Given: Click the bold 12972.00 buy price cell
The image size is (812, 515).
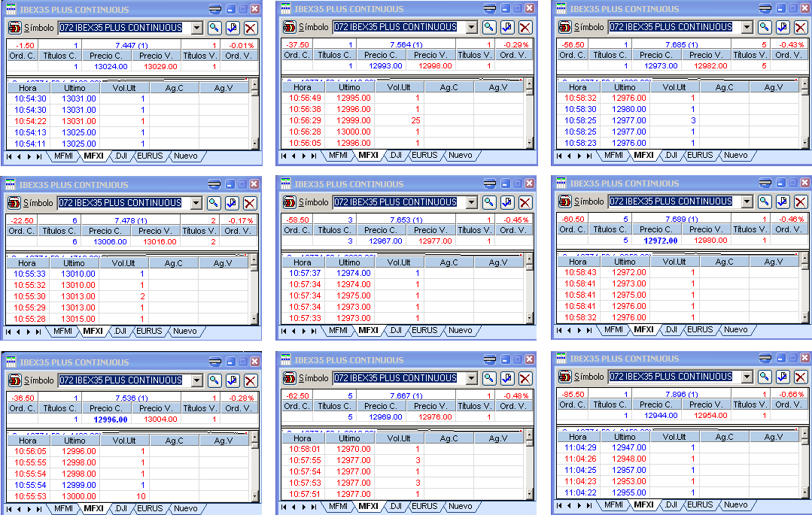Looking at the screenshot, I should click(x=660, y=241).
